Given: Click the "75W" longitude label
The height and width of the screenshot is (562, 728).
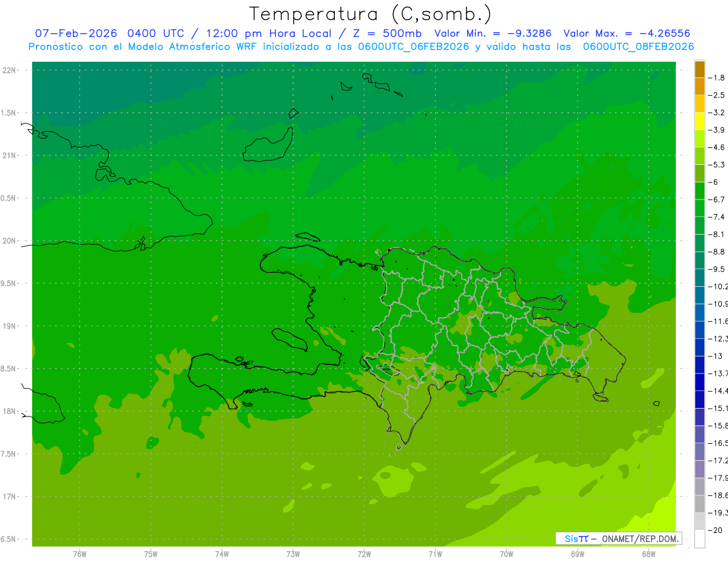Looking at the screenshot, I should (x=151, y=554).
